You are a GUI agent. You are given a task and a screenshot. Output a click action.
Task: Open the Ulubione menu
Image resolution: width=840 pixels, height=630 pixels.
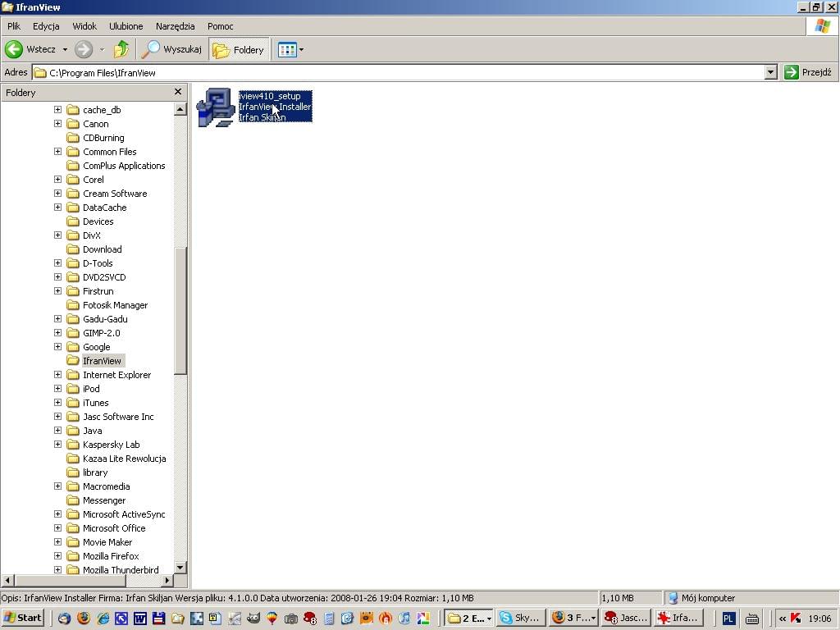tap(126, 25)
